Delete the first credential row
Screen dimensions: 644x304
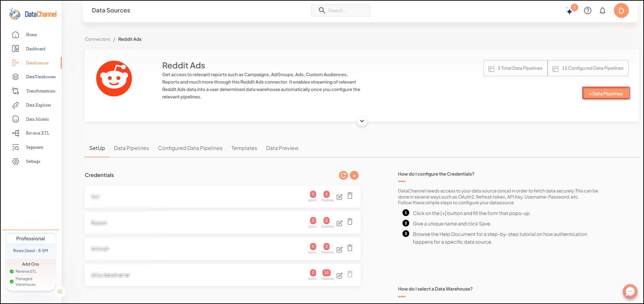350,196
